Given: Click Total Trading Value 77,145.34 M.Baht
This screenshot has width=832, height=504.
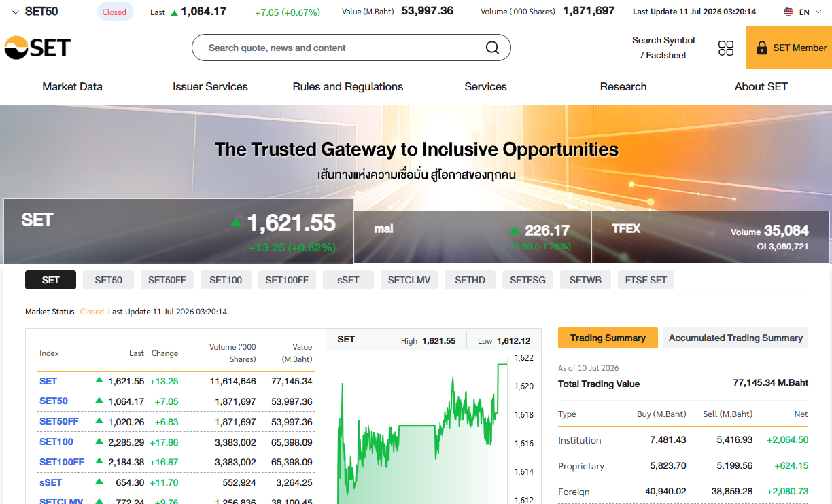Looking at the screenshot, I should click(771, 383).
